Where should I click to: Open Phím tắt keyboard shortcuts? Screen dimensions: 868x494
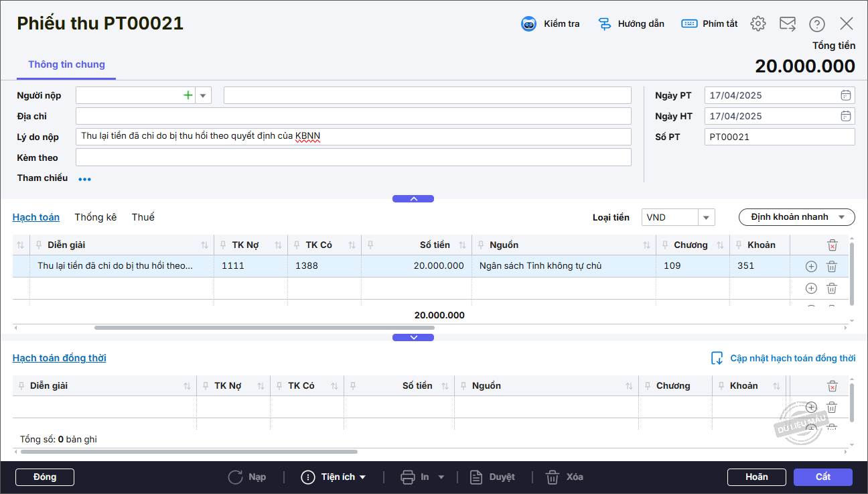coord(689,24)
